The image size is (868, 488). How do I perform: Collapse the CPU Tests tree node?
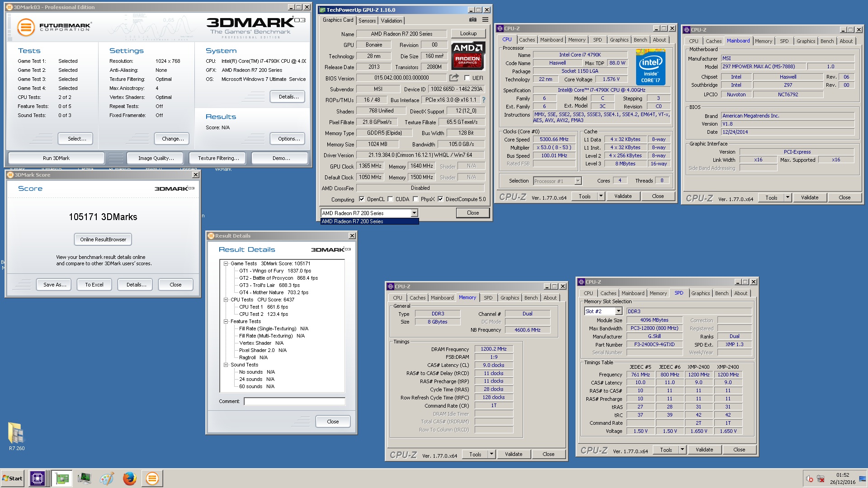(226, 300)
